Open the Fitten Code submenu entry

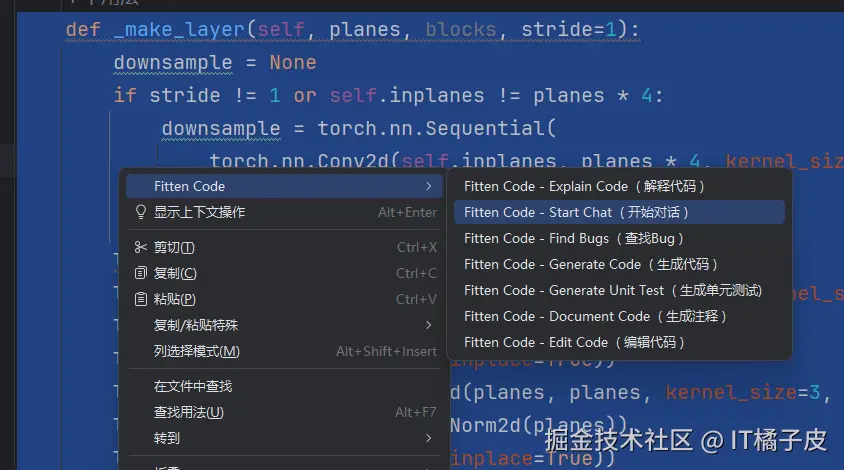coord(284,186)
